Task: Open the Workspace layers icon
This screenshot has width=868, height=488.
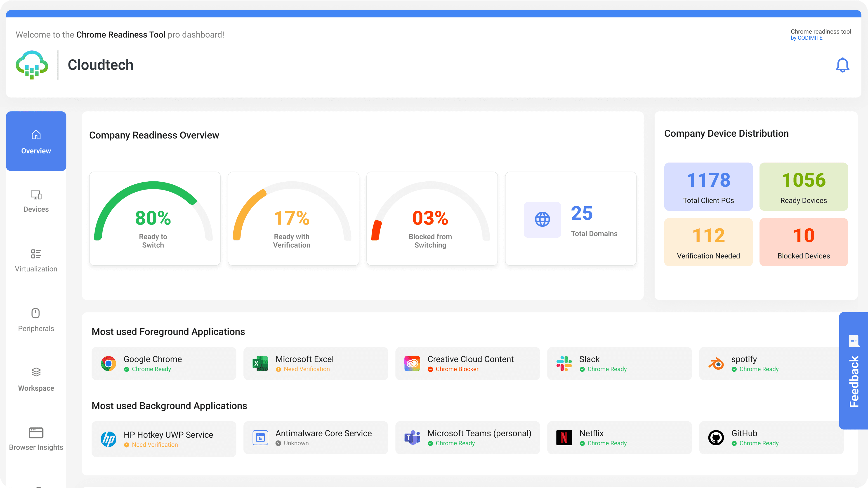Action: pos(36,372)
